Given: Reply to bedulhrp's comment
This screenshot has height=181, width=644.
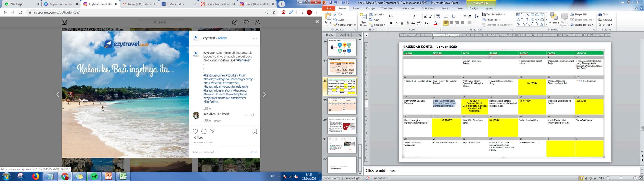Looking at the screenshot, I should (217, 121).
